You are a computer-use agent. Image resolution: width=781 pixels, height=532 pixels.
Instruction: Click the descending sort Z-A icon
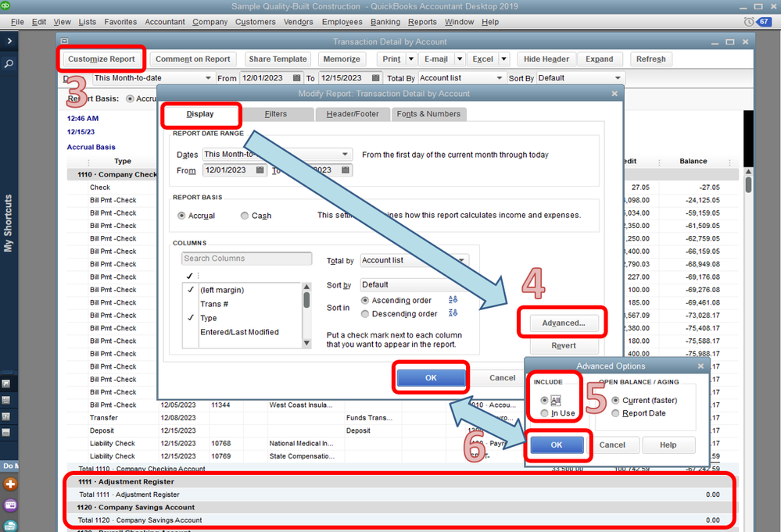tap(453, 313)
